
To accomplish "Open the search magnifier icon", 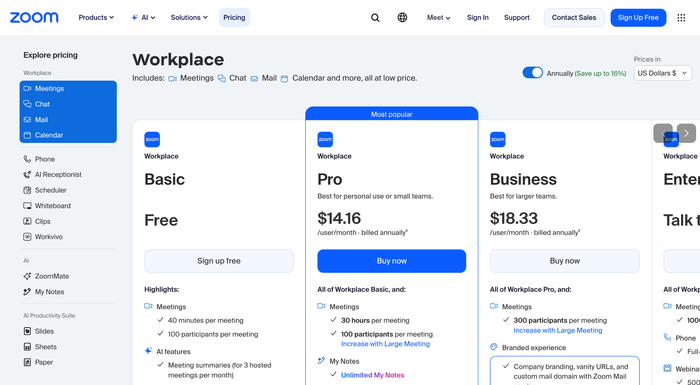I will pyautogui.click(x=375, y=18).
